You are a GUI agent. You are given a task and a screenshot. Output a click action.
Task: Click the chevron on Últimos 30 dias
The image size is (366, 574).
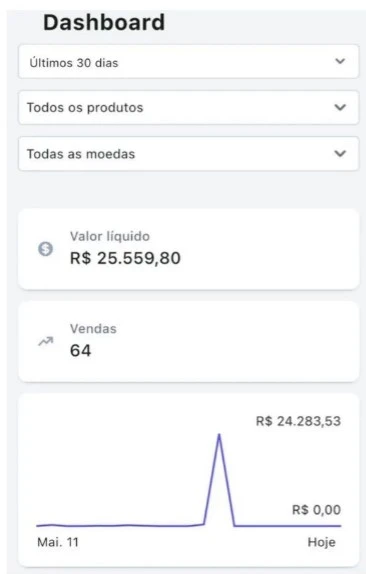[340, 61]
